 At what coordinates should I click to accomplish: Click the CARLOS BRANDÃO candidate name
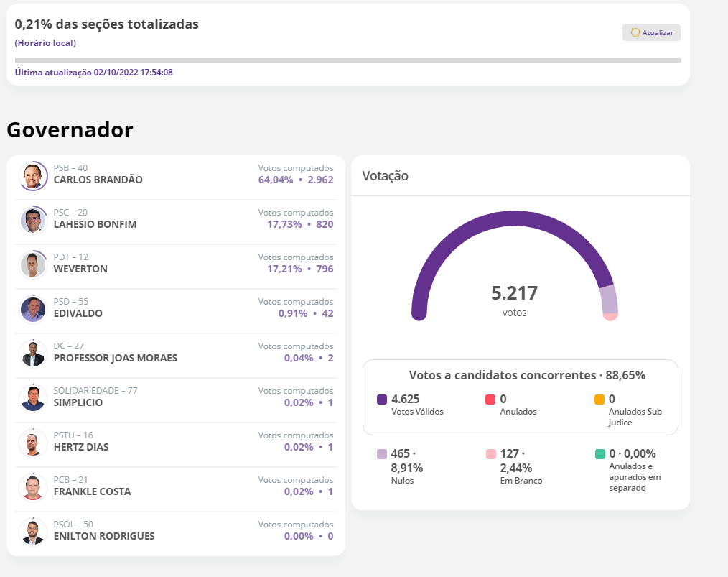pyautogui.click(x=98, y=180)
